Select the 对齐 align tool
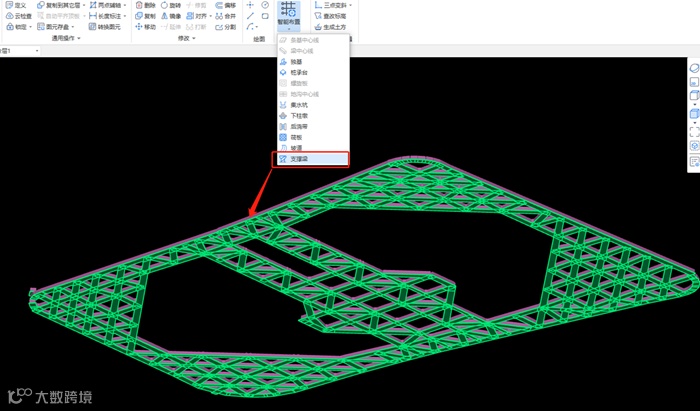The height and width of the screenshot is (411, 700). coord(196,16)
